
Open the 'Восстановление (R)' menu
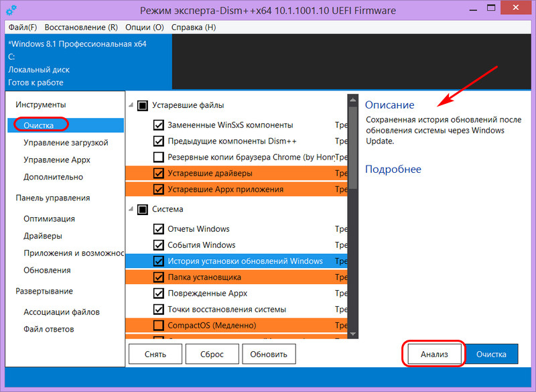coord(81,27)
